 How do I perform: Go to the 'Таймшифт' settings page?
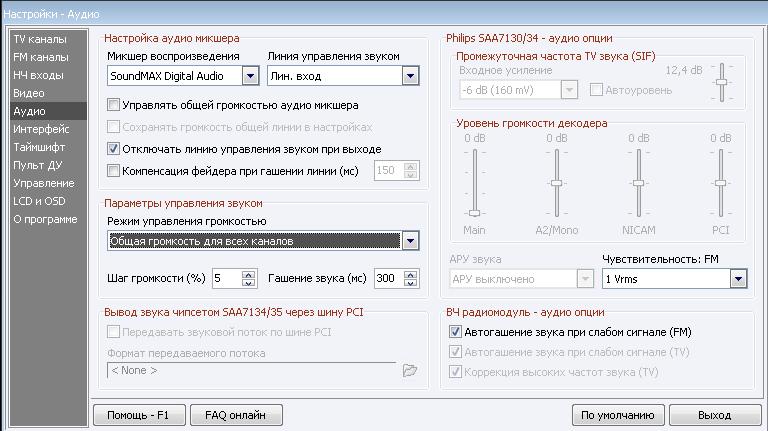pyautogui.click(x=39, y=147)
